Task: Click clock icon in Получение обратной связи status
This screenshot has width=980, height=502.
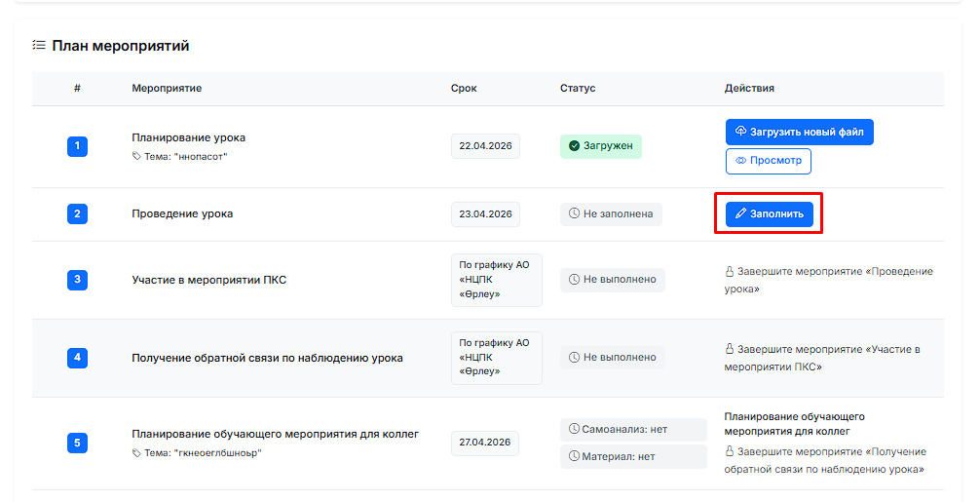Action: 574,357
